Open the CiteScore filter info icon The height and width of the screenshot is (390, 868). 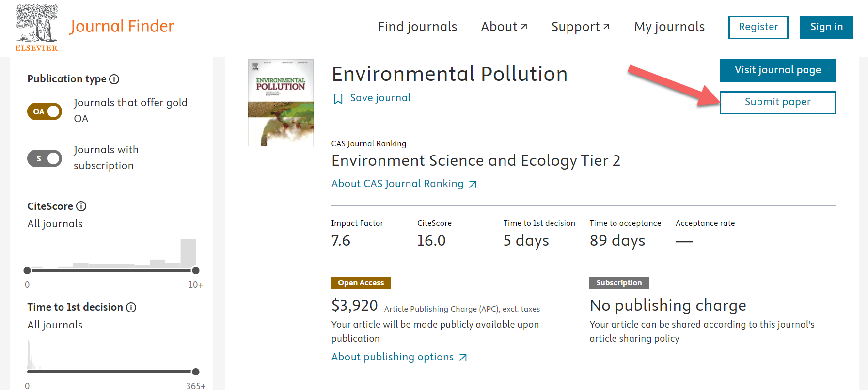pyautogui.click(x=81, y=206)
